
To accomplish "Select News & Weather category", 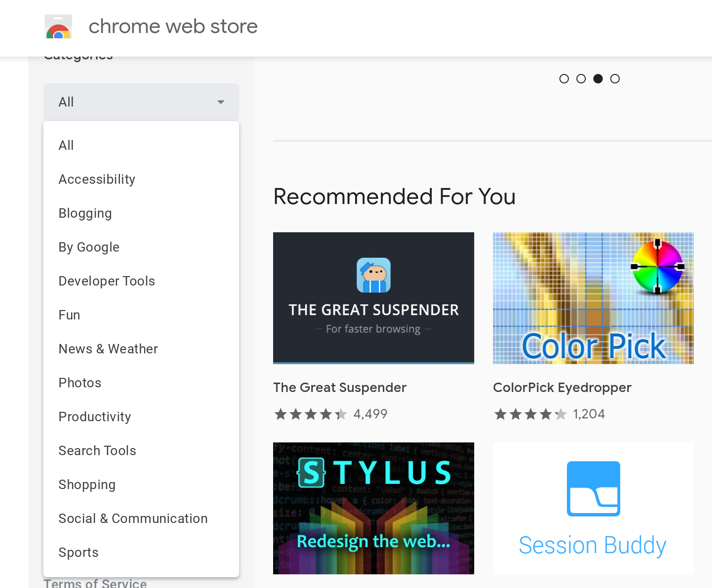I will (141, 349).
